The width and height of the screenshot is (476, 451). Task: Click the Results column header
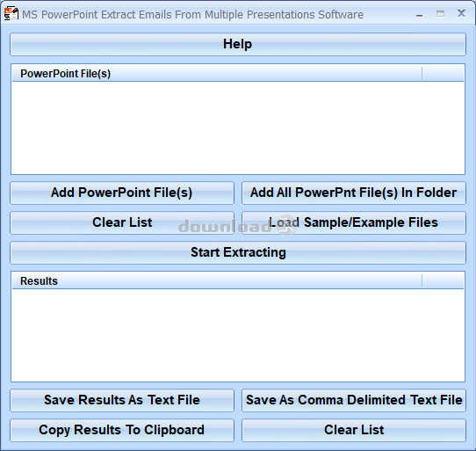(217, 280)
